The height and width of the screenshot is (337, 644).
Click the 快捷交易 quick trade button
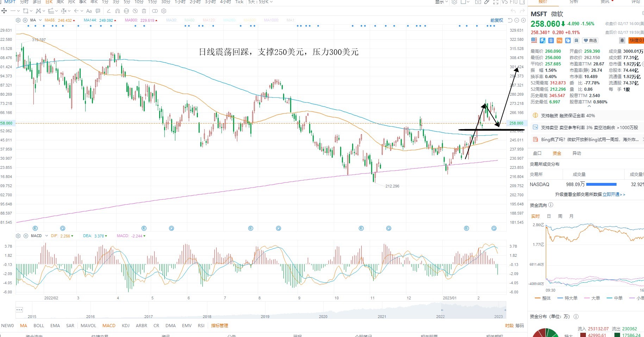pos(636,40)
